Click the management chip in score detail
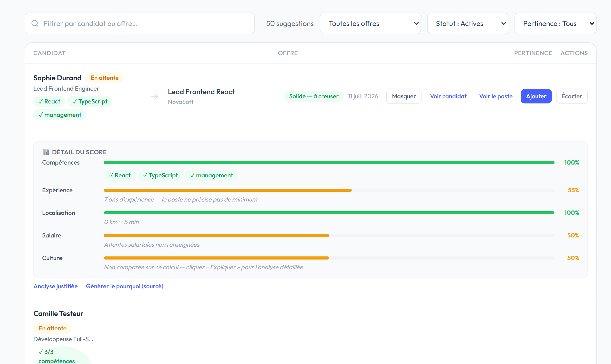 point(212,175)
